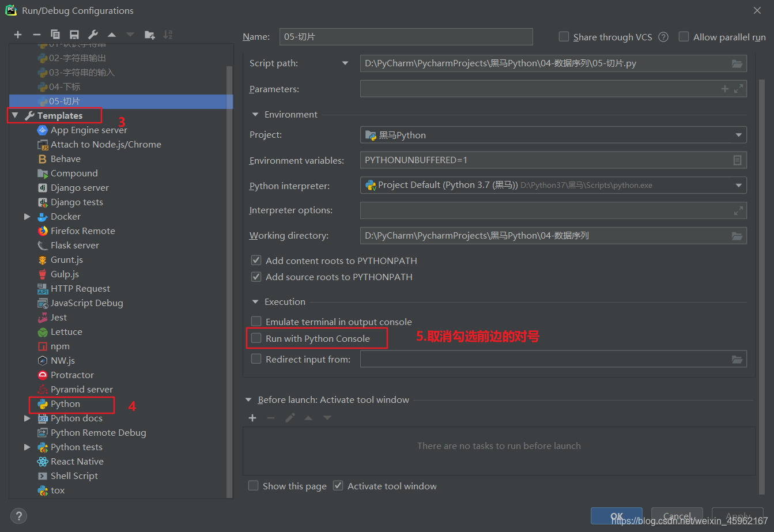Image resolution: width=774 pixels, height=532 pixels.
Task: Click the Save Configuration disk icon
Action: 74,35
